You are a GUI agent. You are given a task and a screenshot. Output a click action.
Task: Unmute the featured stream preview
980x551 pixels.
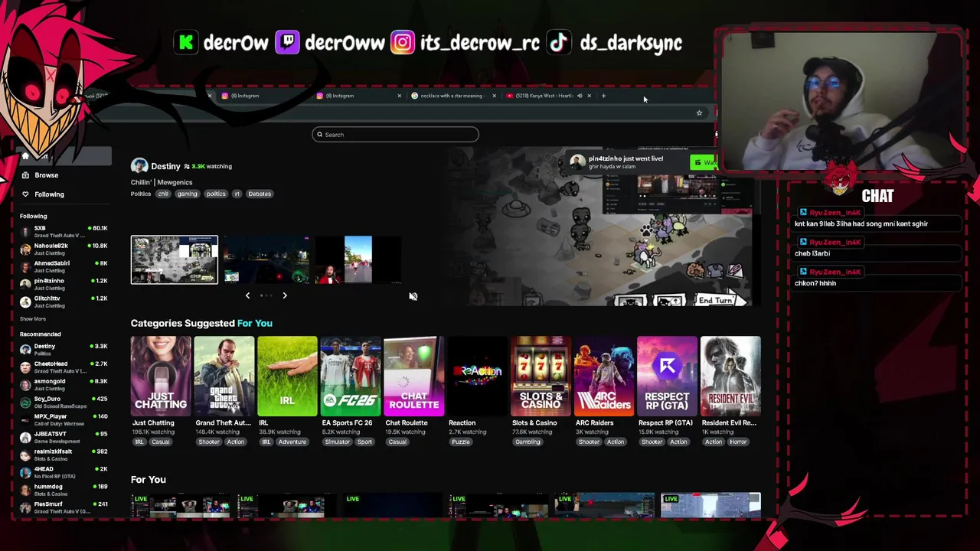(413, 297)
